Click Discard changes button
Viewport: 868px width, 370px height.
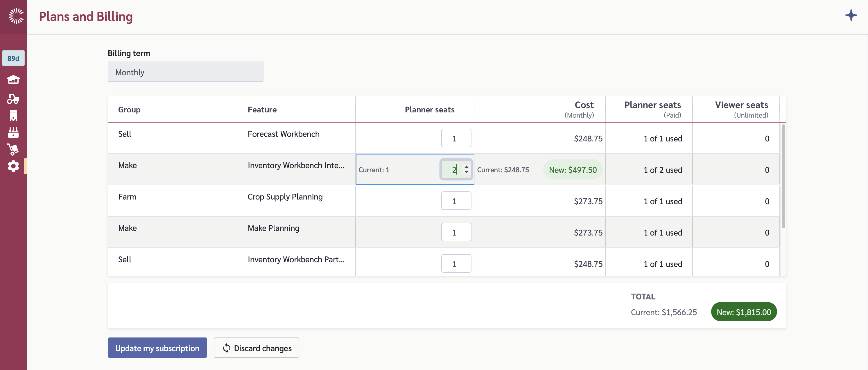pyautogui.click(x=256, y=348)
